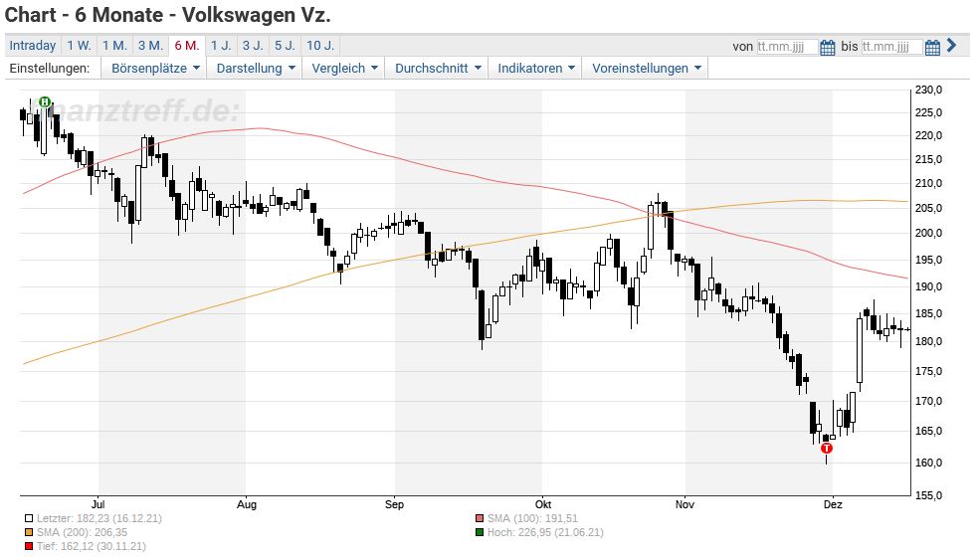The width and height of the screenshot is (978, 560).
Task: Select the 1 J. time range tab
Action: tap(221, 46)
